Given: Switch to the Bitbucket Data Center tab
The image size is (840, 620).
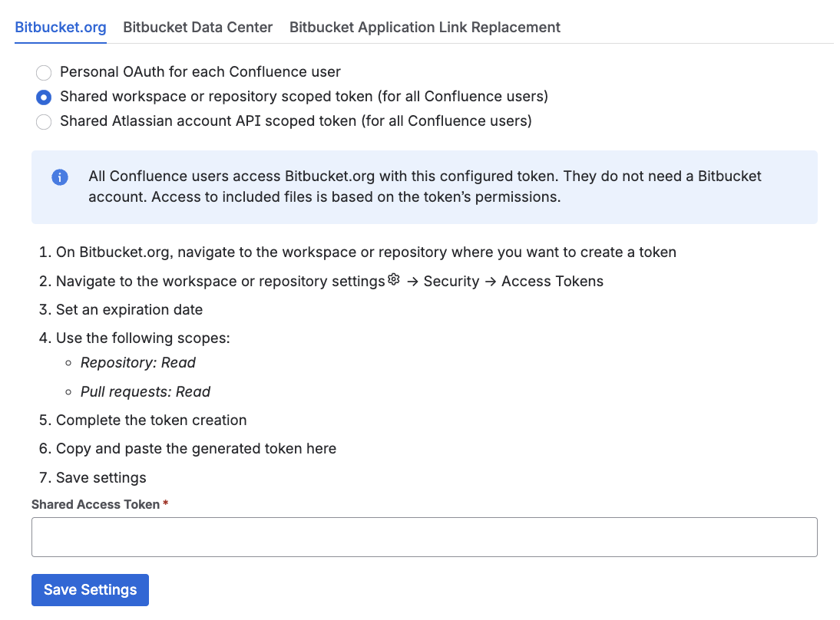Looking at the screenshot, I should click(197, 27).
